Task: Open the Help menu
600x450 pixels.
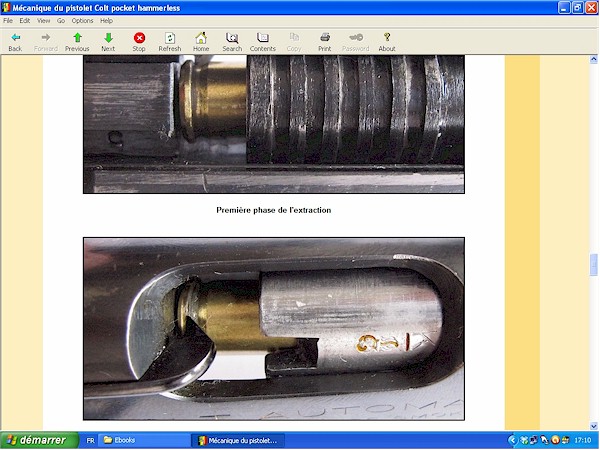Action: click(106, 21)
